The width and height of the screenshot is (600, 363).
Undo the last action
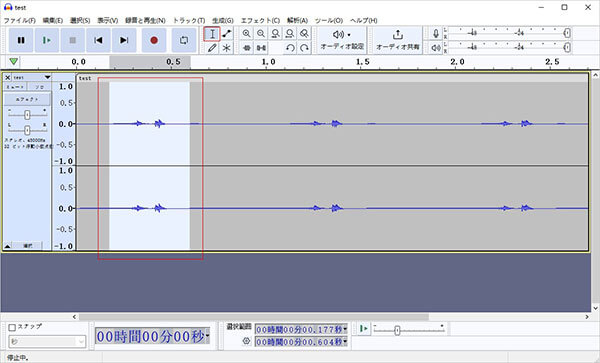pyautogui.click(x=290, y=48)
